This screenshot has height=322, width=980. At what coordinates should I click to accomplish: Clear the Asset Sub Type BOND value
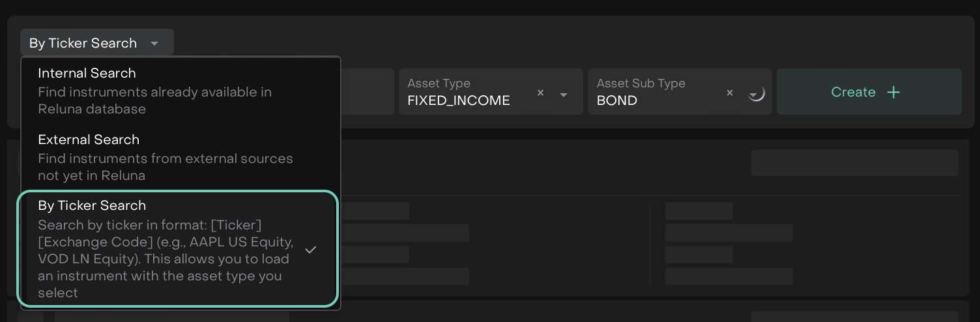[730, 93]
